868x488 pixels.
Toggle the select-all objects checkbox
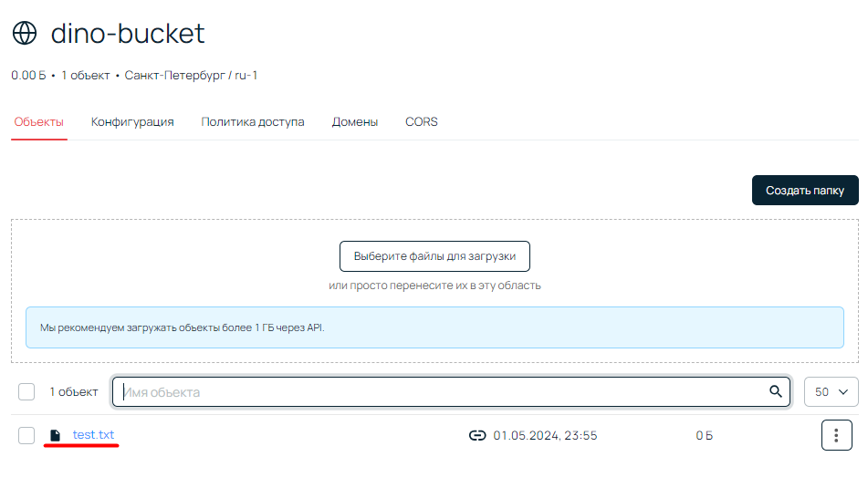(26, 392)
